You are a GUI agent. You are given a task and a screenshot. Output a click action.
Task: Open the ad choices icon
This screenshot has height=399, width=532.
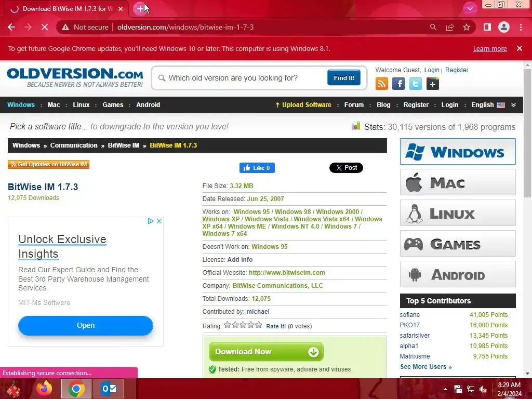pos(151,221)
